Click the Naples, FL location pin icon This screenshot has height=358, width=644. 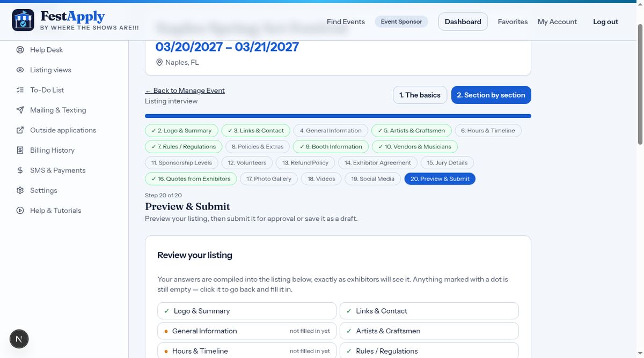pyautogui.click(x=159, y=63)
